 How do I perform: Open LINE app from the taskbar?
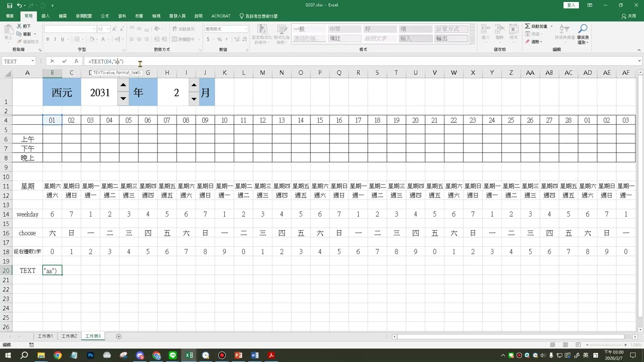coord(173,355)
